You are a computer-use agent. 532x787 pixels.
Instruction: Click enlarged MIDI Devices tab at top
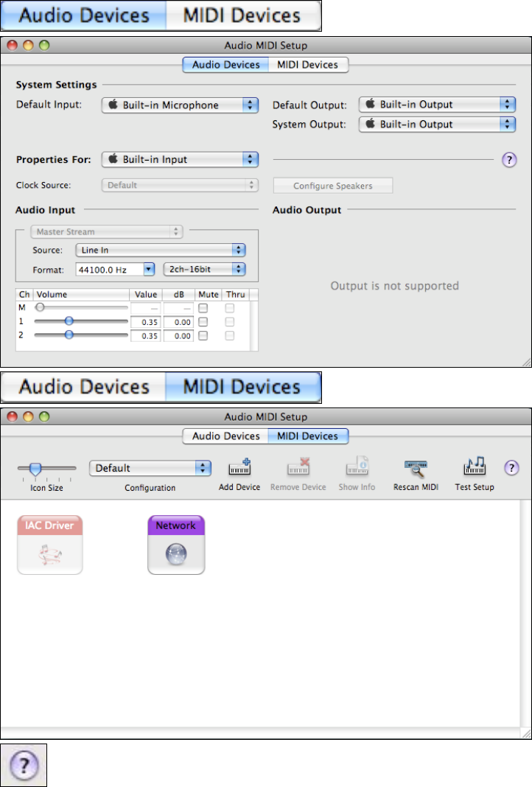coord(243,15)
